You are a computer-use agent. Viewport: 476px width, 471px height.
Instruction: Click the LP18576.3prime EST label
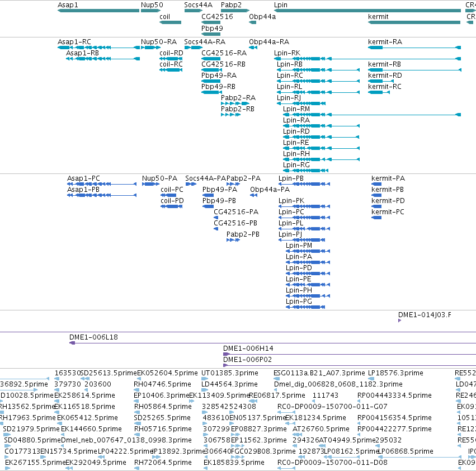coord(395,373)
